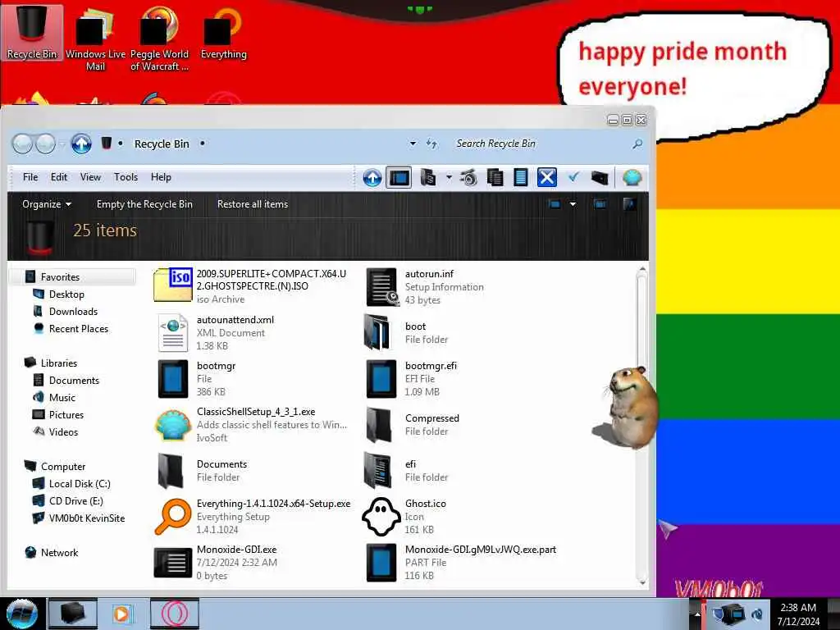Click media player taskbar icon
This screenshot has height=630, width=840.
pos(121,614)
